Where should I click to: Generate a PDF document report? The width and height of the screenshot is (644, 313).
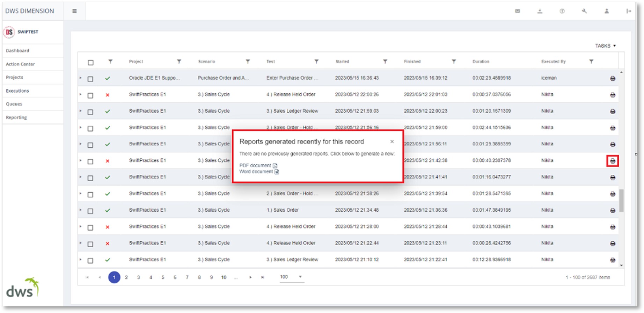258,166
